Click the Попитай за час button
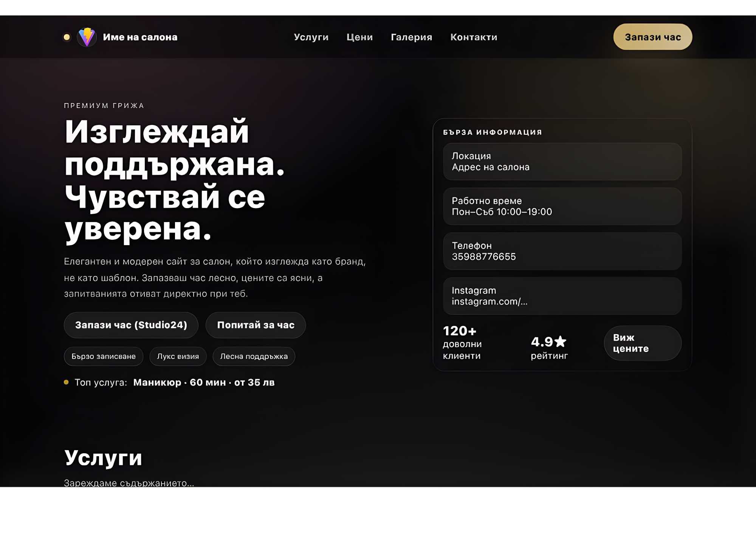 tap(256, 325)
